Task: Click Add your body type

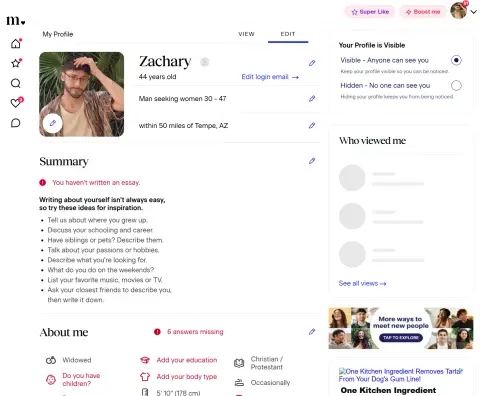Action: [x=187, y=377]
